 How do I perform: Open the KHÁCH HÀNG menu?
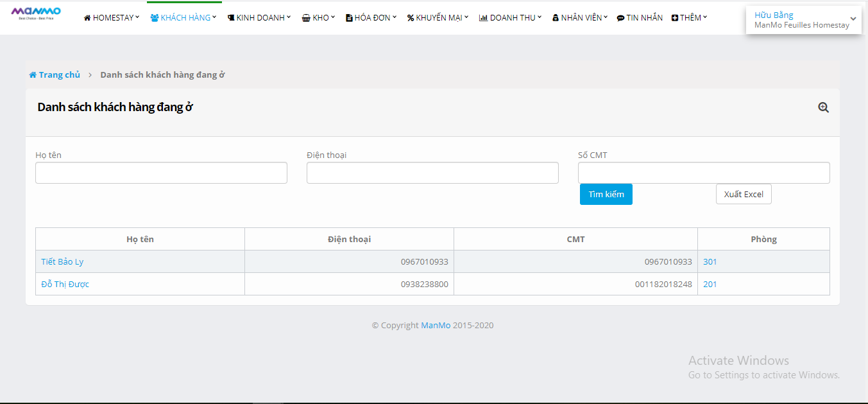pyautogui.click(x=183, y=18)
